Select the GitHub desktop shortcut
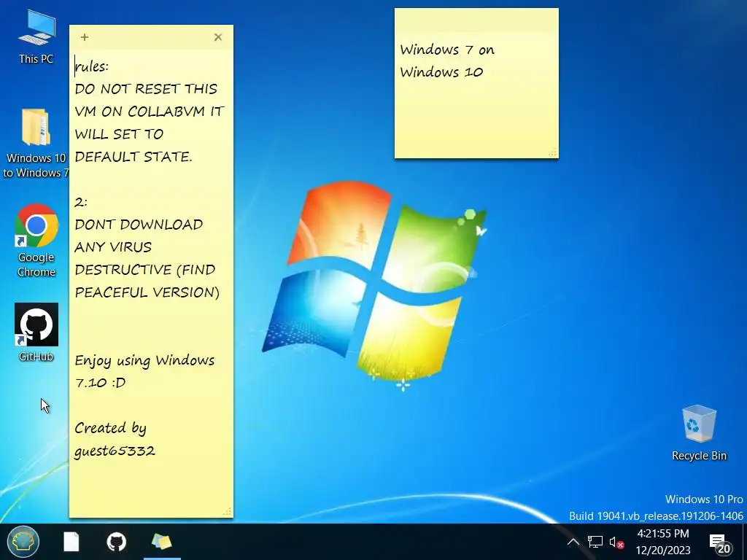Screen dimensions: 747x560 coord(36,332)
